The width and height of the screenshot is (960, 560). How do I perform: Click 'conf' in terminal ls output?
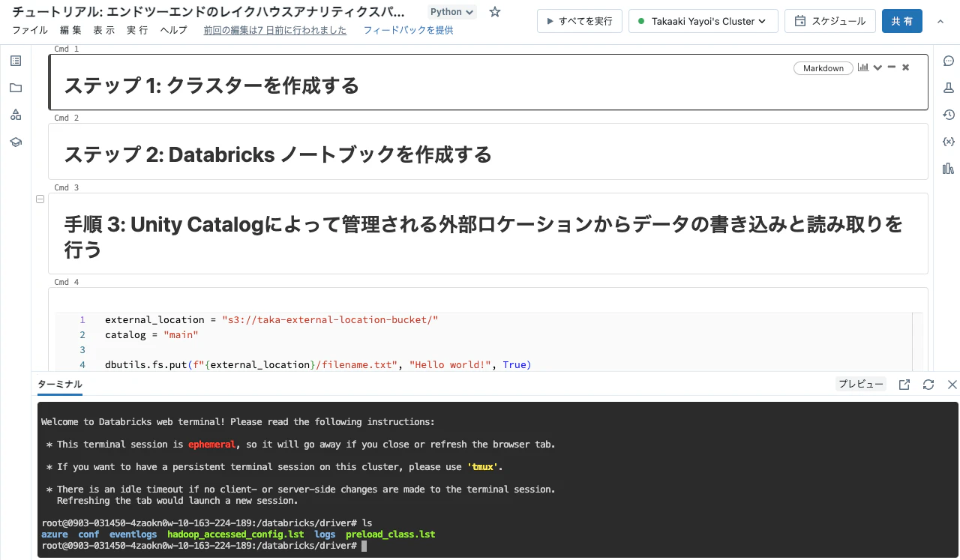(88, 535)
